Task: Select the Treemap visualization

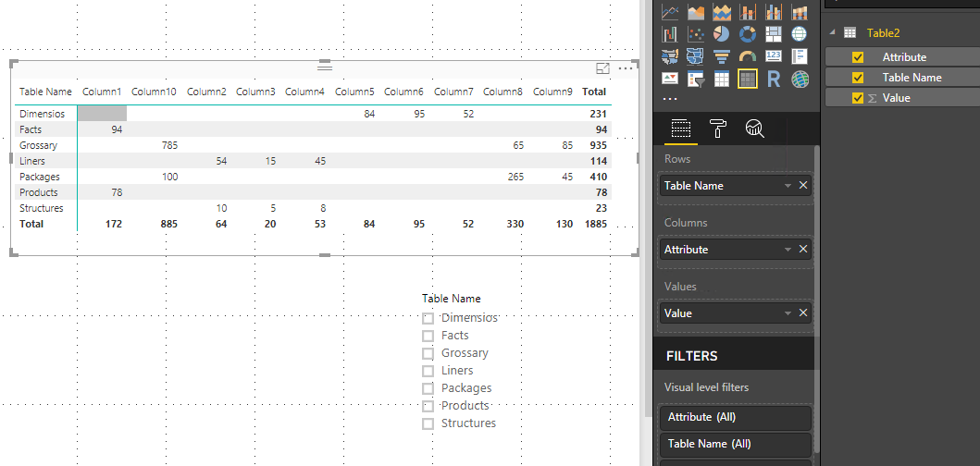Action: [773, 33]
